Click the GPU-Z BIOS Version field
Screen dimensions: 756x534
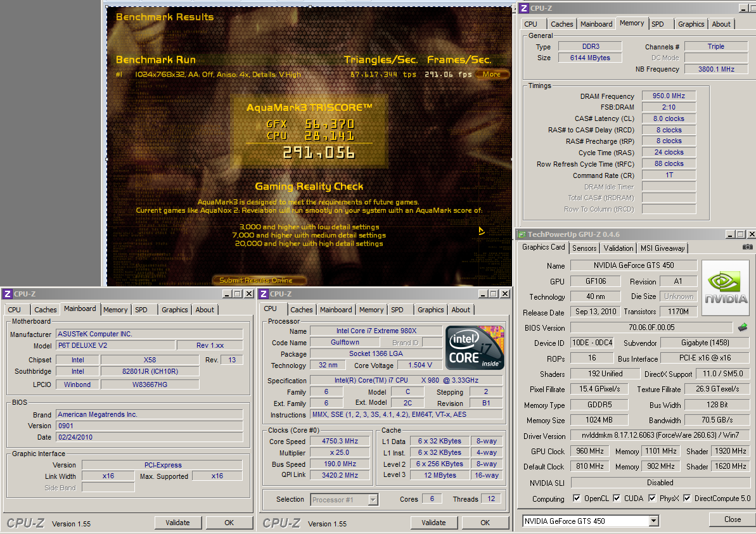[x=652, y=327]
